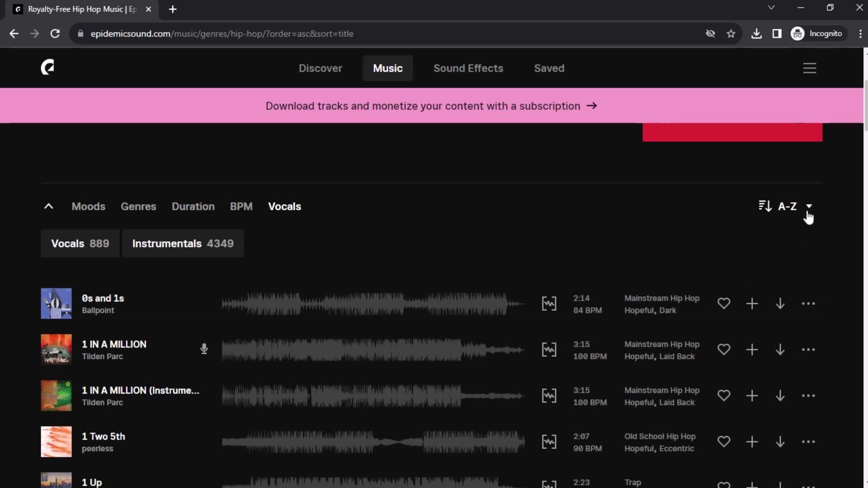Like 1 IN A MILLION (Instrumental) track
The image size is (868, 488).
pyautogui.click(x=724, y=396)
